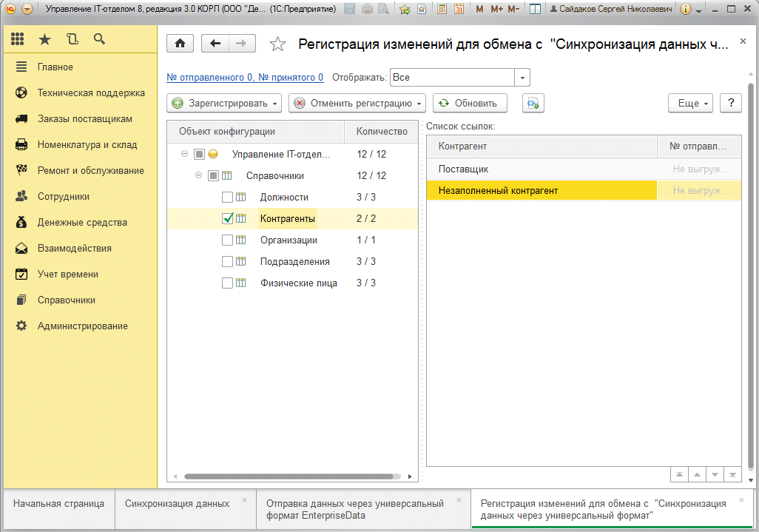Toggle Организации checkbox
The width and height of the screenshot is (759, 532).
coord(228,240)
